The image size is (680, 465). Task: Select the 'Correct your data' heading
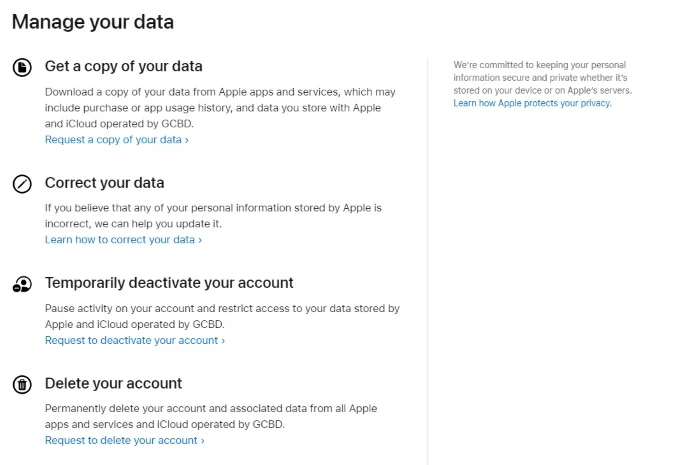click(104, 183)
